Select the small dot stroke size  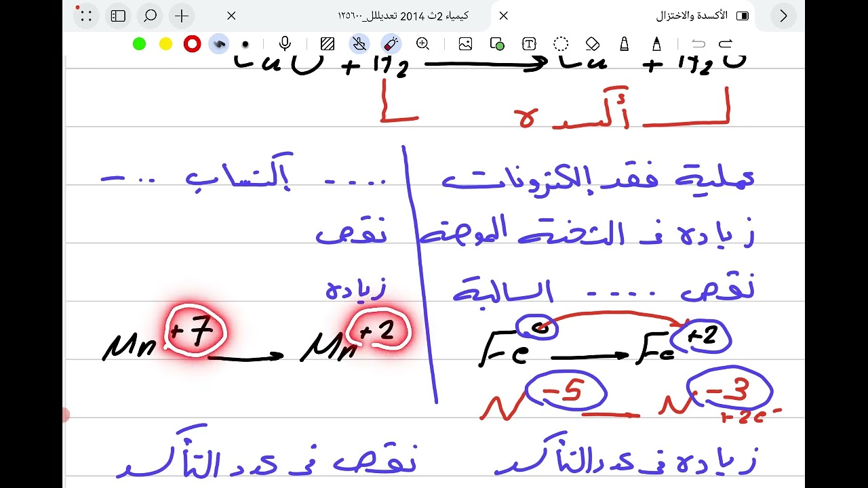(245, 45)
